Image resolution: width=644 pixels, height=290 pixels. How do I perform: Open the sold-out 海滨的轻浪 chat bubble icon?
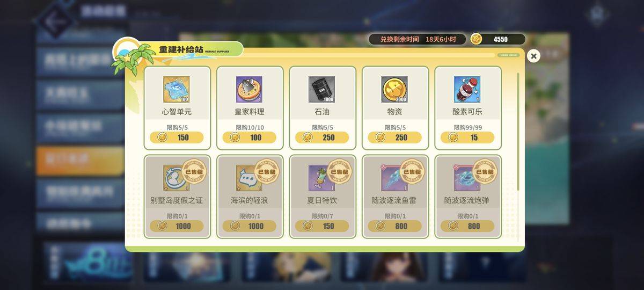pyautogui.click(x=250, y=178)
